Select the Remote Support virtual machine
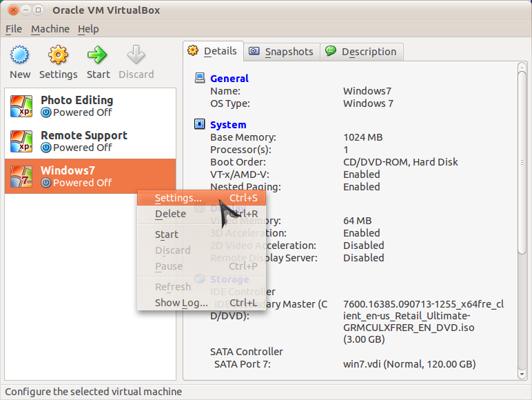Image resolution: width=532 pixels, height=400 pixels. click(90, 141)
